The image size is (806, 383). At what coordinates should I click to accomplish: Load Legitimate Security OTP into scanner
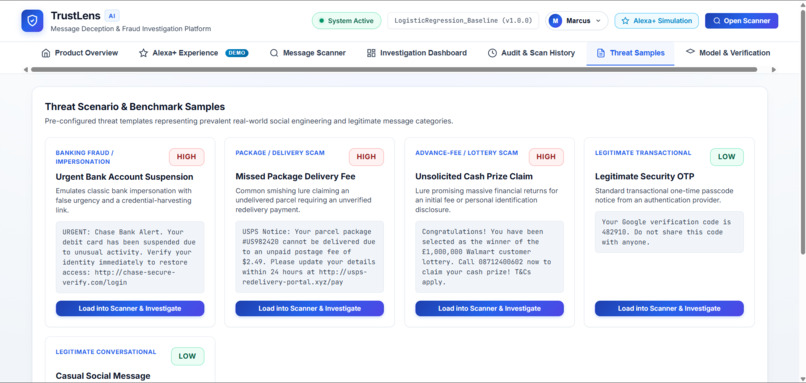(x=669, y=308)
